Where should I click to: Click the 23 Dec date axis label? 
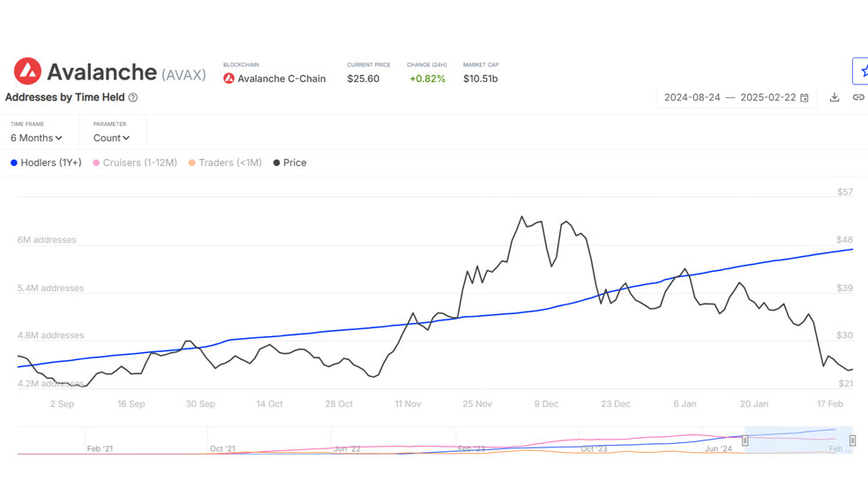click(x=616, y=404)
